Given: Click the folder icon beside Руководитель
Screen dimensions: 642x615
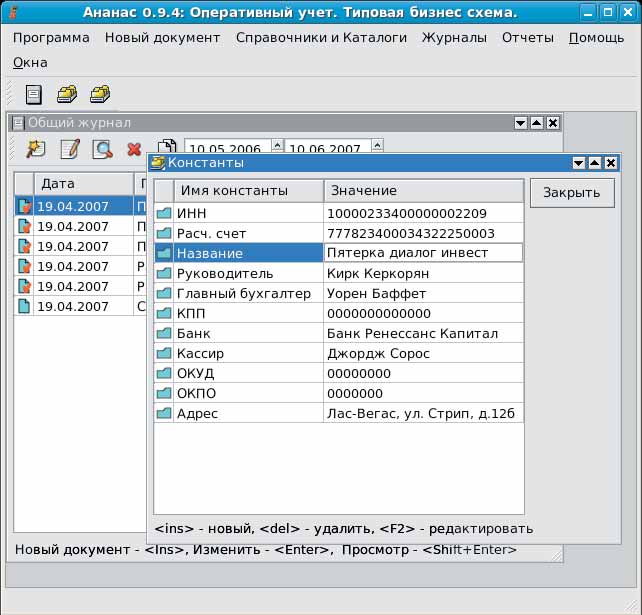Looking at the screenshot, I should [164, 273].
